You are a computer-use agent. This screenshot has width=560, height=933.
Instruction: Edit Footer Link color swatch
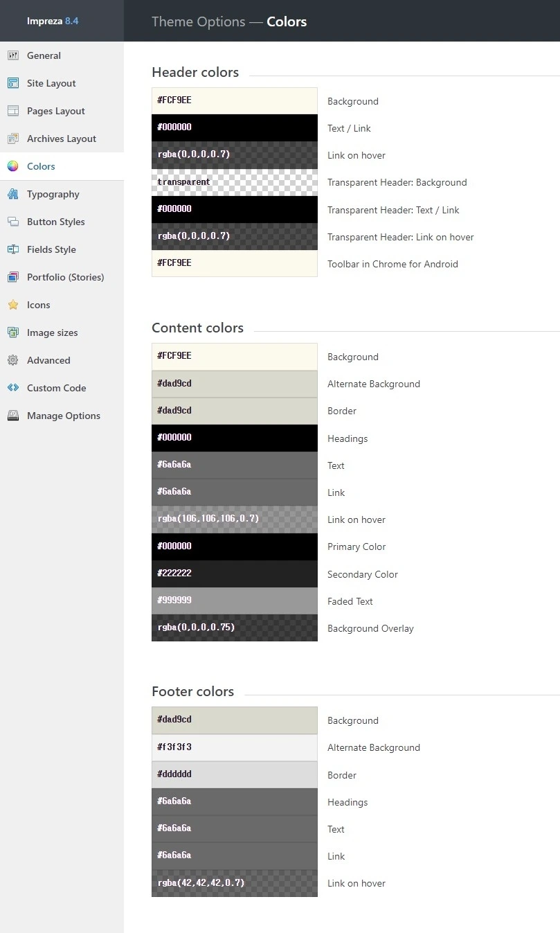click(x=235, y=855)
